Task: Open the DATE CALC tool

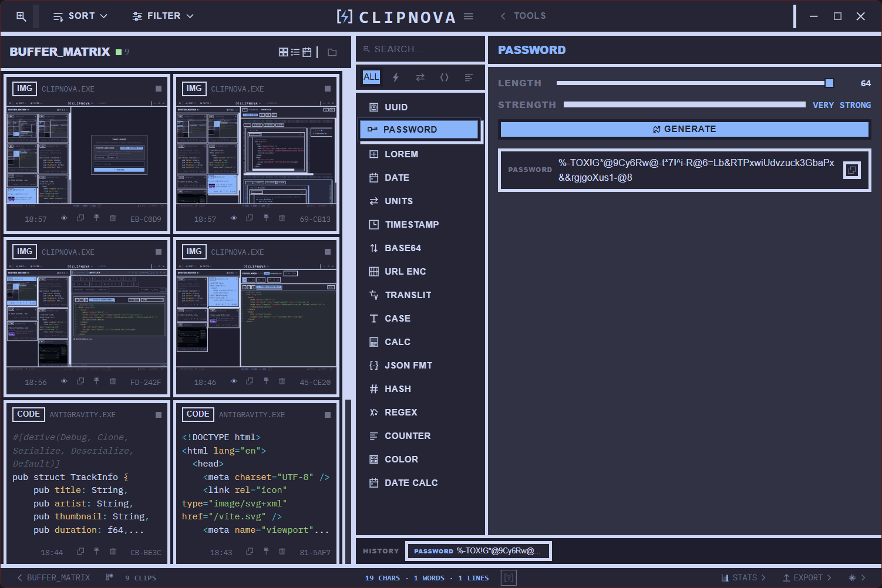Action: (x=420, y=482)
